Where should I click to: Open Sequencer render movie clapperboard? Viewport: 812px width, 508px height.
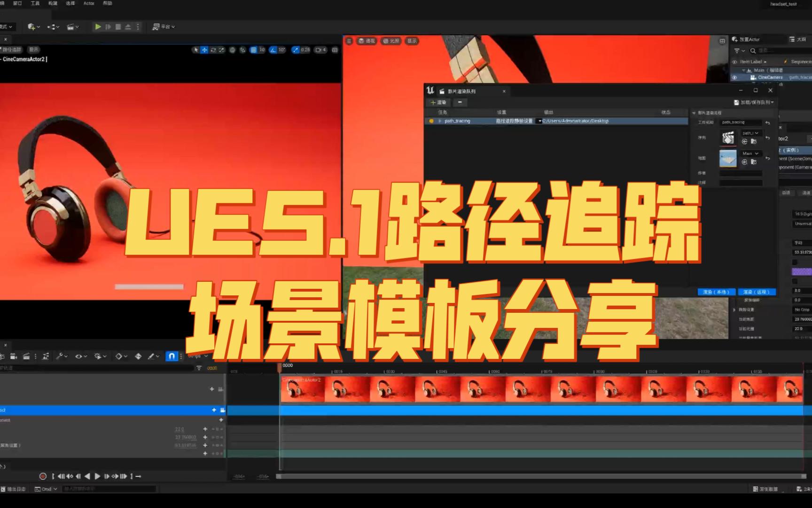click(27, 357)
